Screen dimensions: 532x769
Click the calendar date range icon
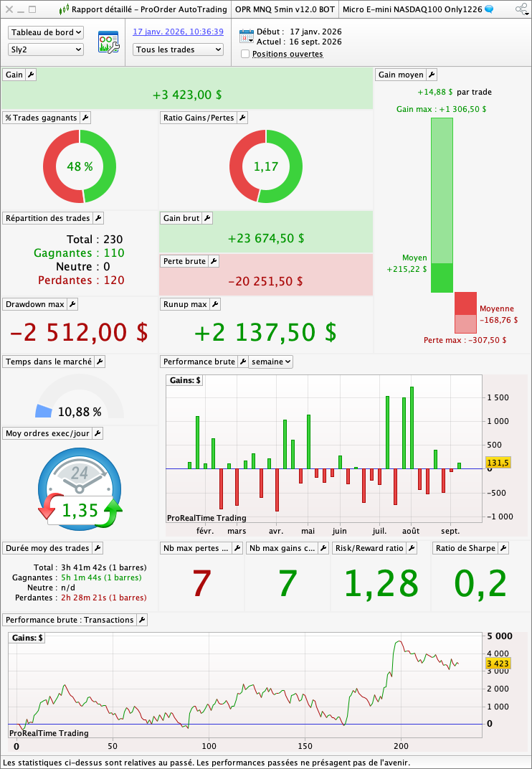[x=246, y=37]
